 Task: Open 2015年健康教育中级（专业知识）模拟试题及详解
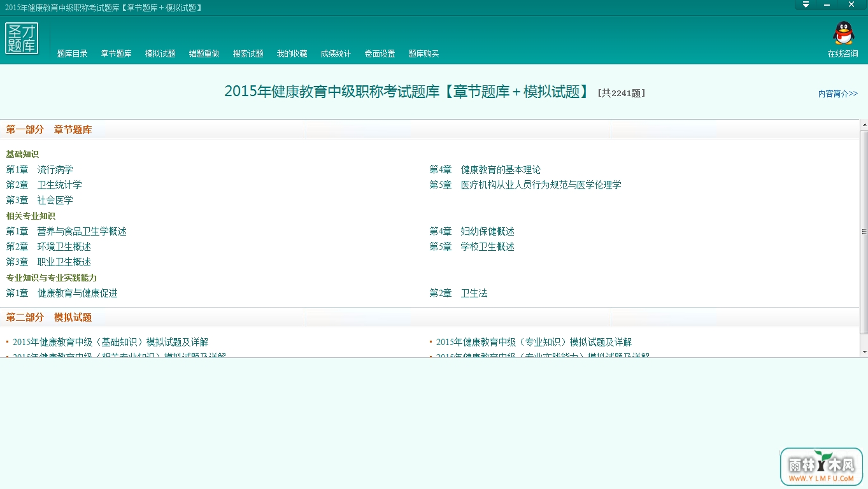534,342
